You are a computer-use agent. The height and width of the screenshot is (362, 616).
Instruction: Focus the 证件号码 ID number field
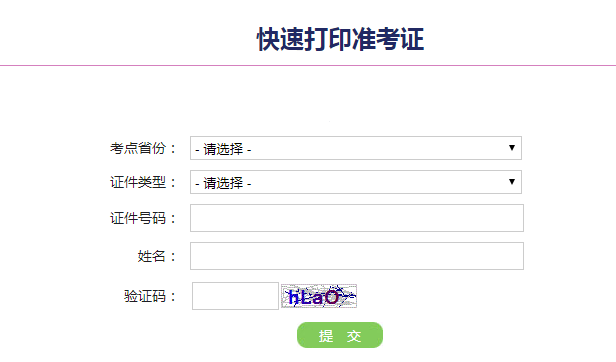click(357, 218)
